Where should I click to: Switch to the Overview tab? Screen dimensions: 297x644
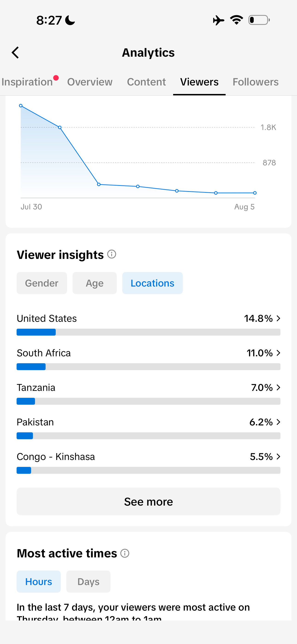tap(90, 82)
